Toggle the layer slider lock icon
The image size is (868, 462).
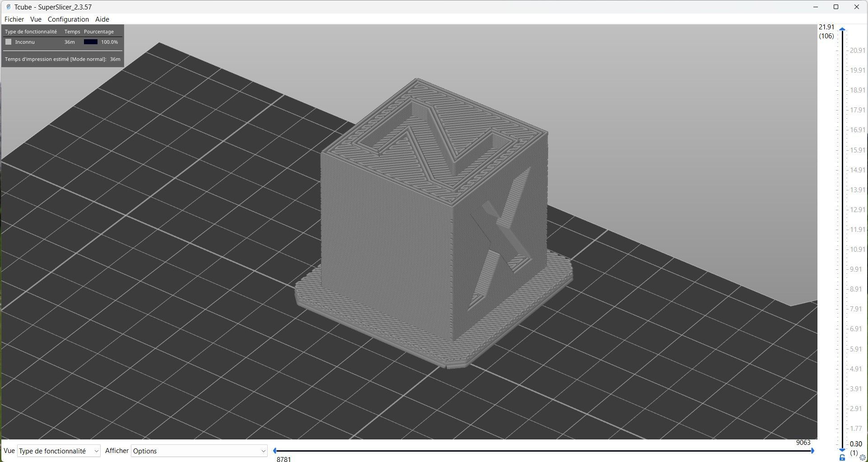click(842, 457)
